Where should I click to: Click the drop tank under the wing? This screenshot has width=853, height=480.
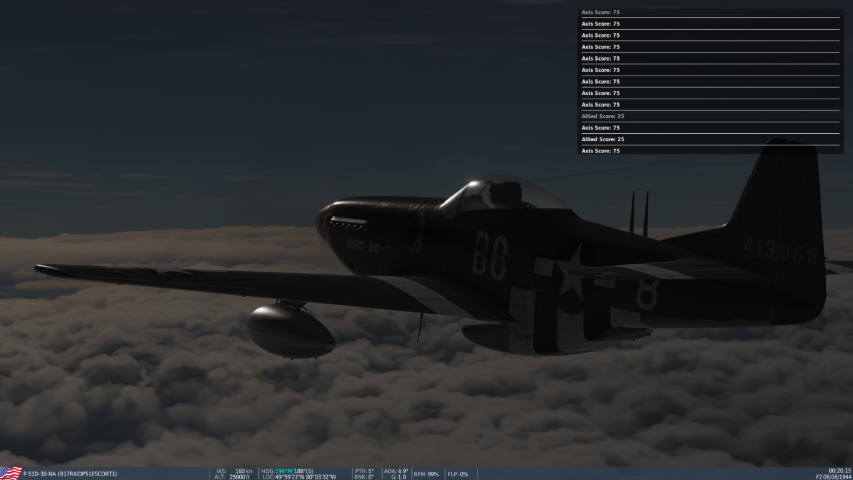point(291,330)
